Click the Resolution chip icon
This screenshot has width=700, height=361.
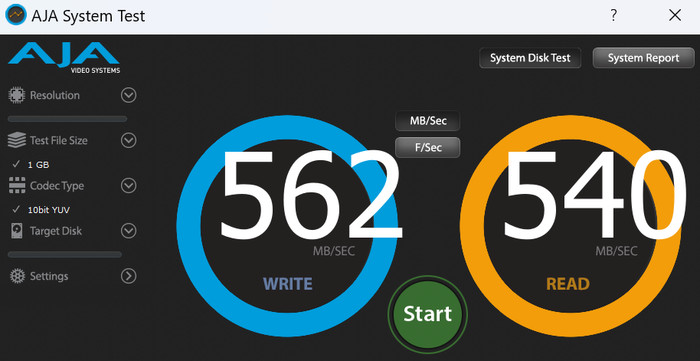[x=17, y=95]
